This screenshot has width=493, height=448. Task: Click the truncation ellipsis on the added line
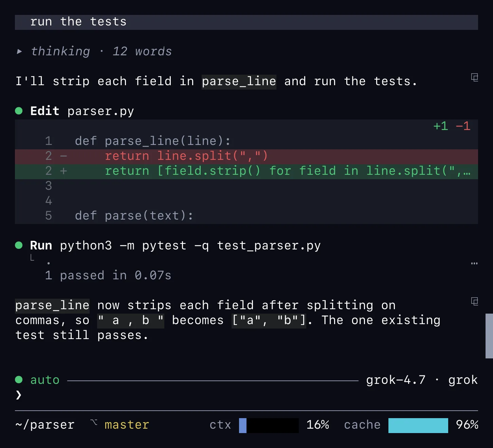click(467, 173)
